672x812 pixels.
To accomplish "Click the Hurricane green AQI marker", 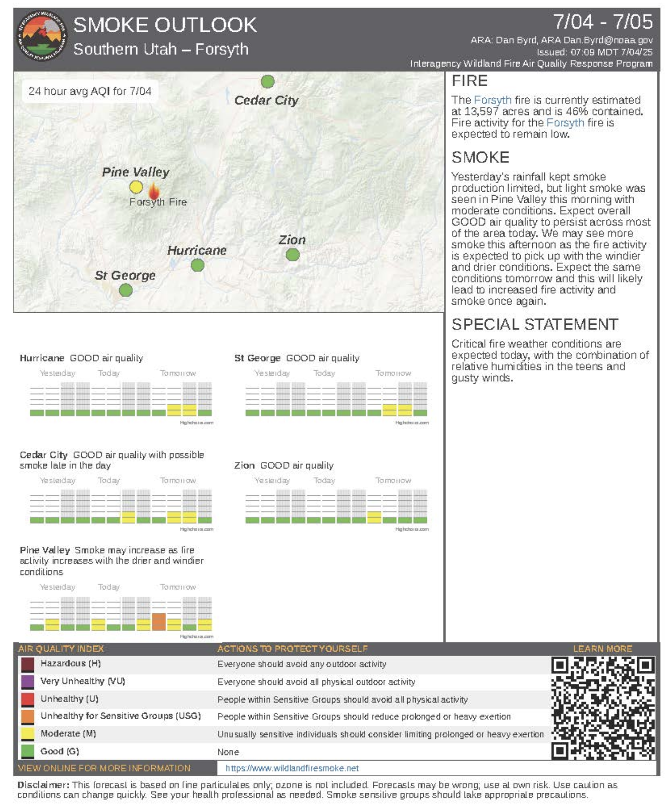I will pyautogui.click(x=198, y=265).
